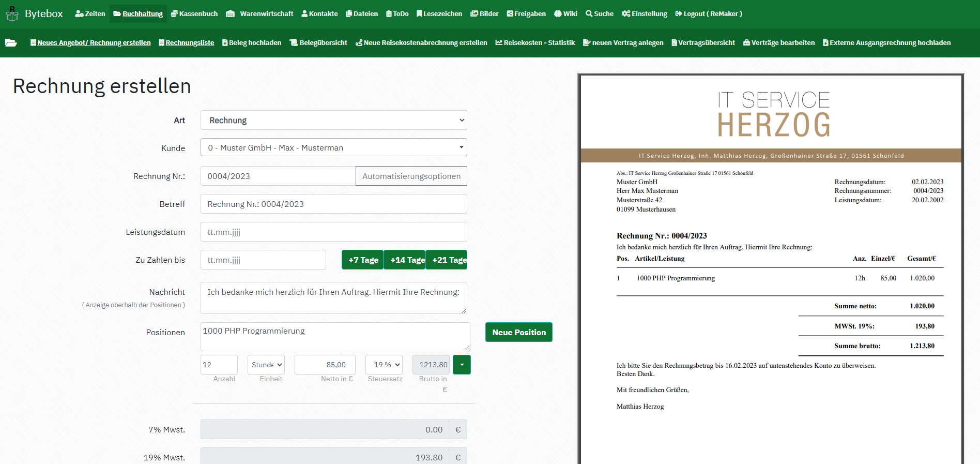The height and width of the screenshot is (464, 980).
Task: Click the Beleg hochladen file icon
Action: pos(225,43)
